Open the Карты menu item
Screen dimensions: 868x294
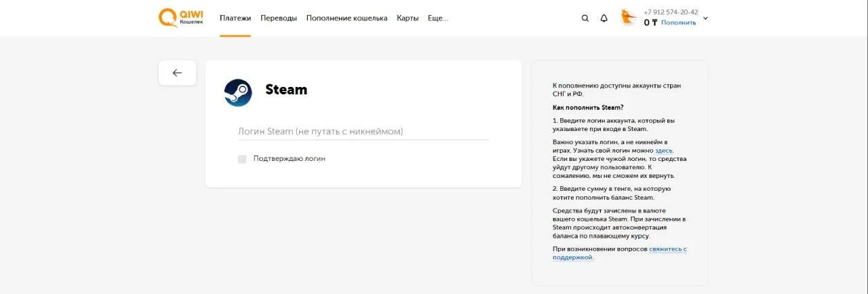(408, 18)
